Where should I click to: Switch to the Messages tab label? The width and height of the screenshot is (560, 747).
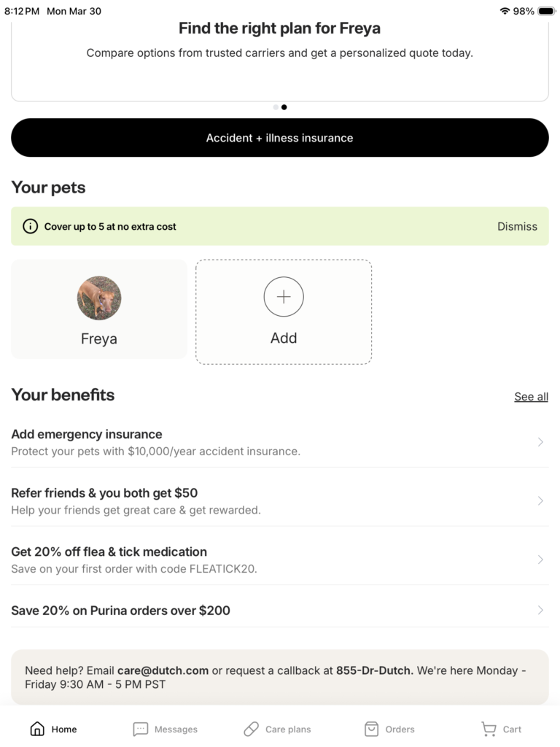pos(176,729)
